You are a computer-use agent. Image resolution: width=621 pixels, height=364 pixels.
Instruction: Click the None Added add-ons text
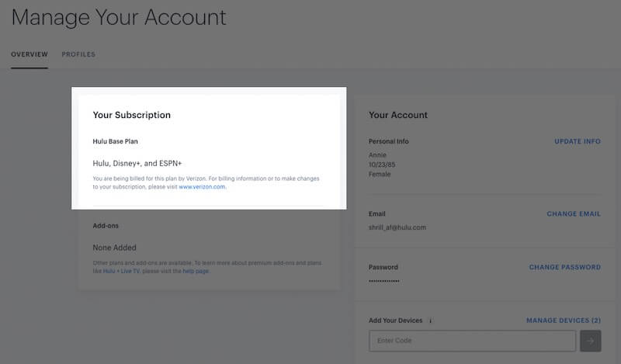(x=114, y=248)
